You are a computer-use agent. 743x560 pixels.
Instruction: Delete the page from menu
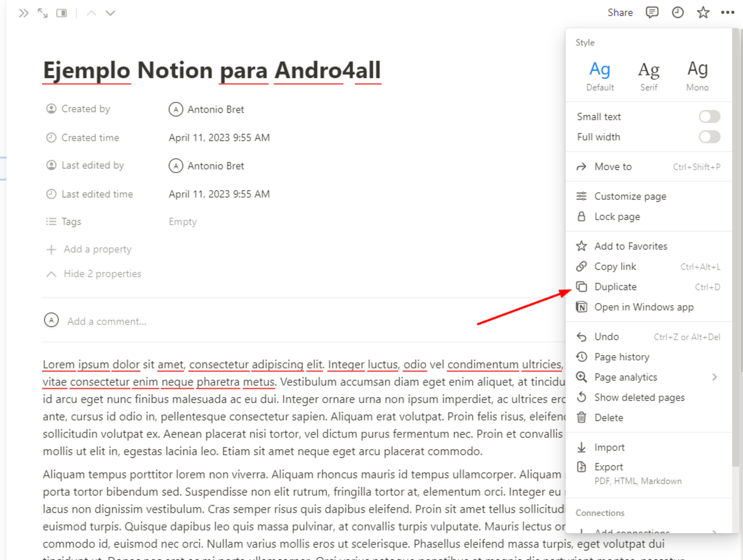click(649, 418)
